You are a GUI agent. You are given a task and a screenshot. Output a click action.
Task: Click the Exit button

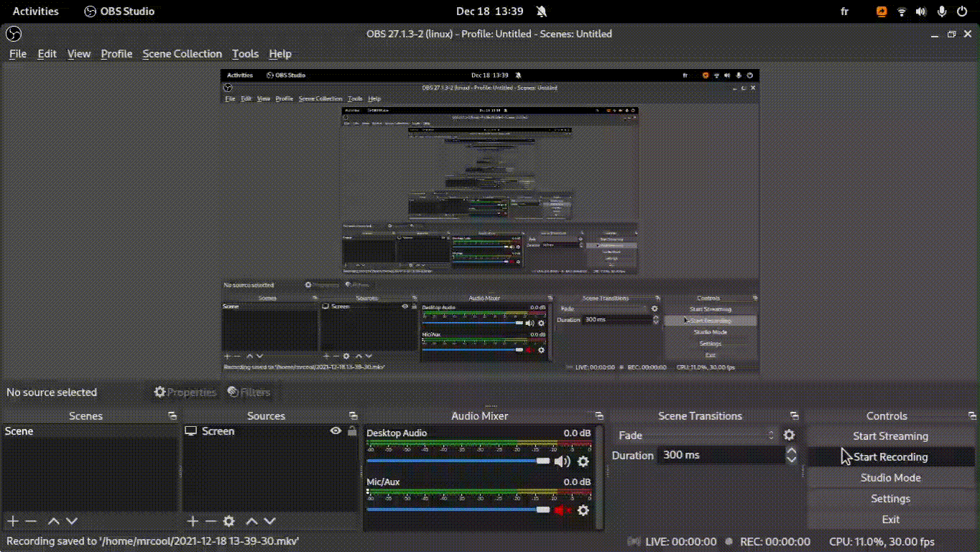pyautogui.click(x=891, y=520)
